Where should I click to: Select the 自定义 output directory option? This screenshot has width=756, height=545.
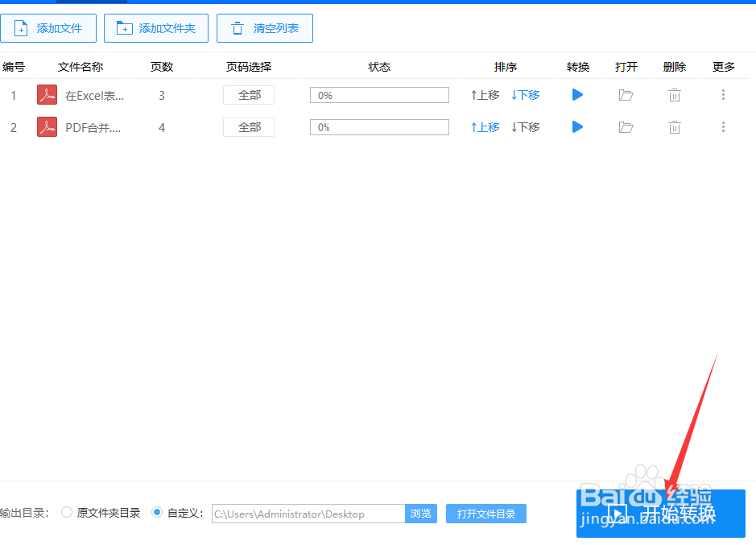point(157,513)
